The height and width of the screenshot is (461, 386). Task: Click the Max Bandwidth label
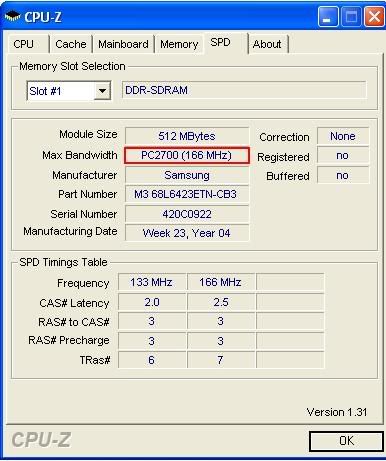pyautogui.click(x=80, y=155)
